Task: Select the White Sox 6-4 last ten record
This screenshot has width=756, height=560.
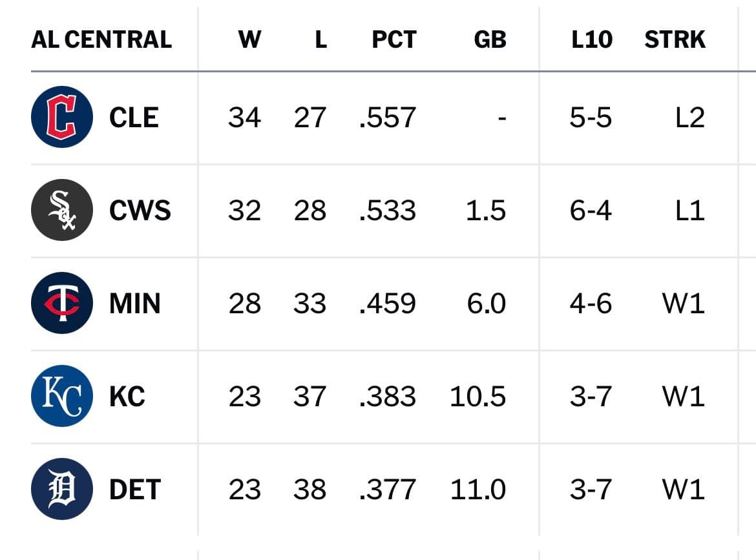Action: click(591, 211)
